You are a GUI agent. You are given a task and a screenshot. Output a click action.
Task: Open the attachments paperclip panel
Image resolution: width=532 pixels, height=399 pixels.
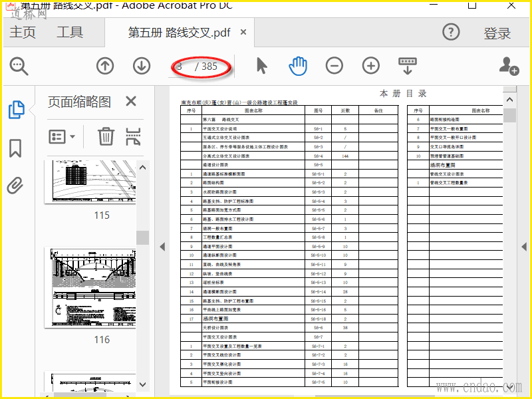15,186
